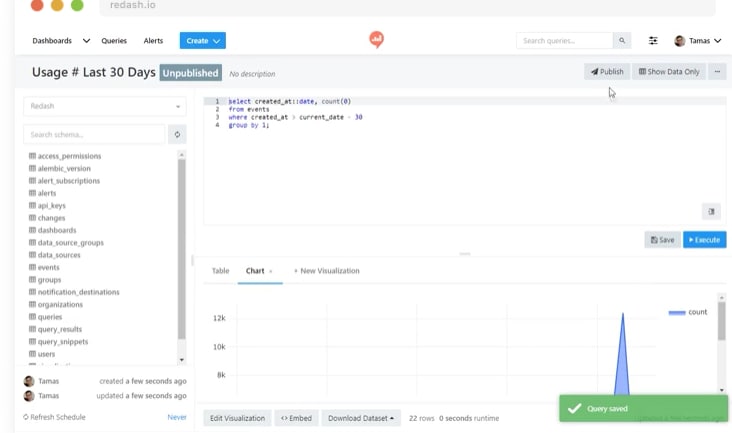This screenshot has width=732, height=433.
Task: Dismiss the Query saved checkmark notification
Action: pyautogui.click(x=575, y=409)
